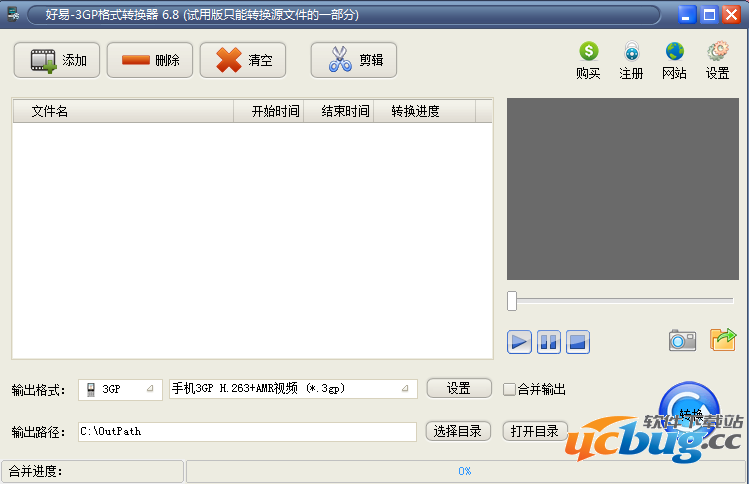The image size is (749, 484).
Task: Click the gray video preview area
Action: point(623,189)
